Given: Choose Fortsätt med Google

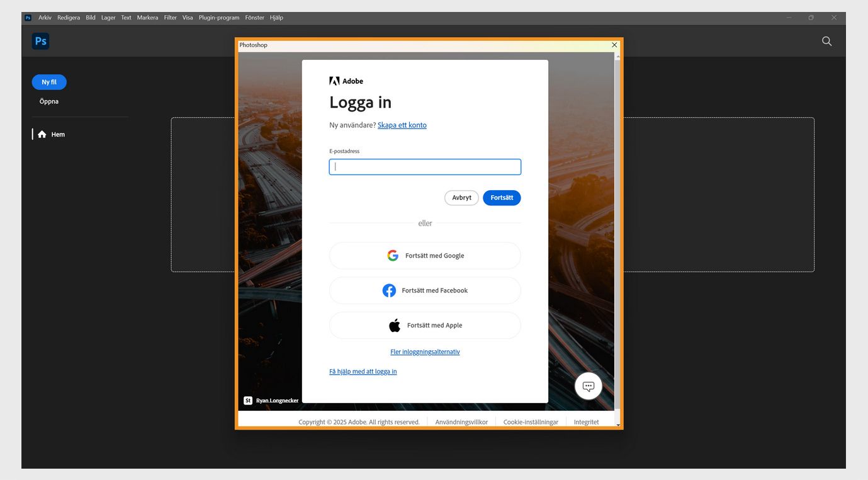Looking at the screenshot, I should click(x=425, y=256).
